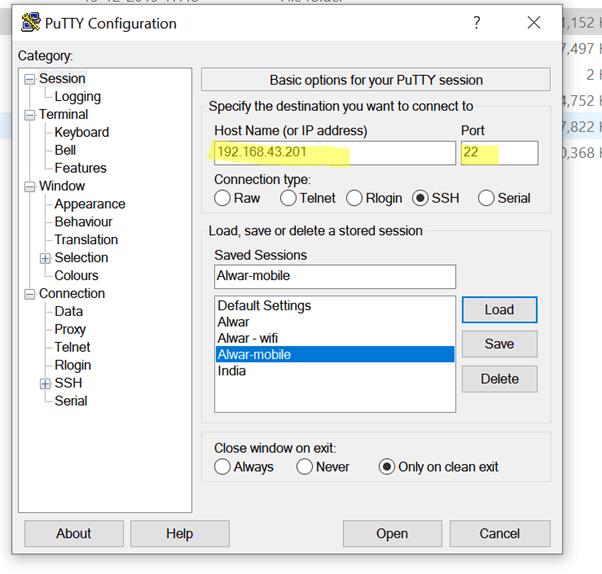Set close window on exit to Never
Screen dimensions: 602x574
(303, 467)
